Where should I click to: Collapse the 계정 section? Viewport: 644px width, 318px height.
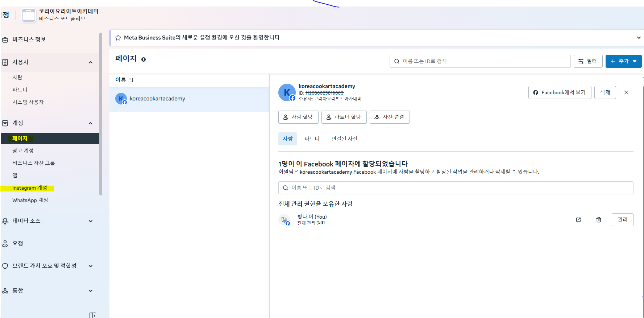point(91,123)
